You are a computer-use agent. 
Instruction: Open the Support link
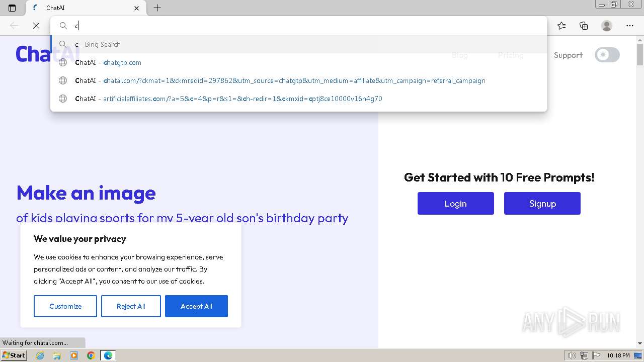(x=568, y=55)
